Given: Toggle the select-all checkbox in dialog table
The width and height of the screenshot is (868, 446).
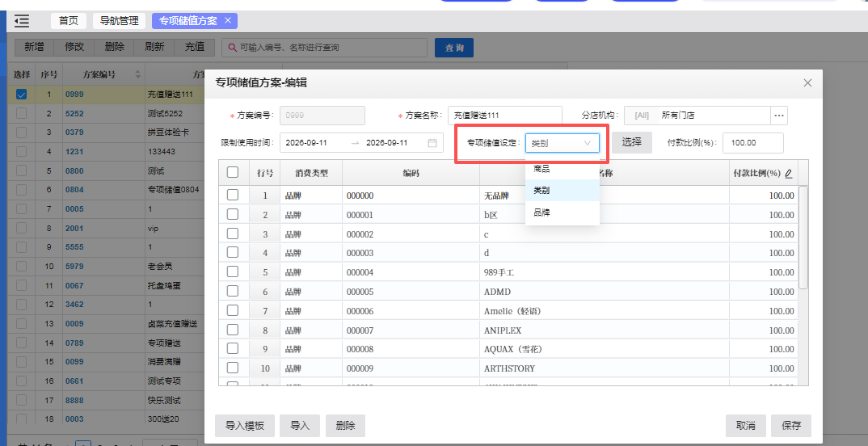Looking at the screenshot, I should point(233,173).
